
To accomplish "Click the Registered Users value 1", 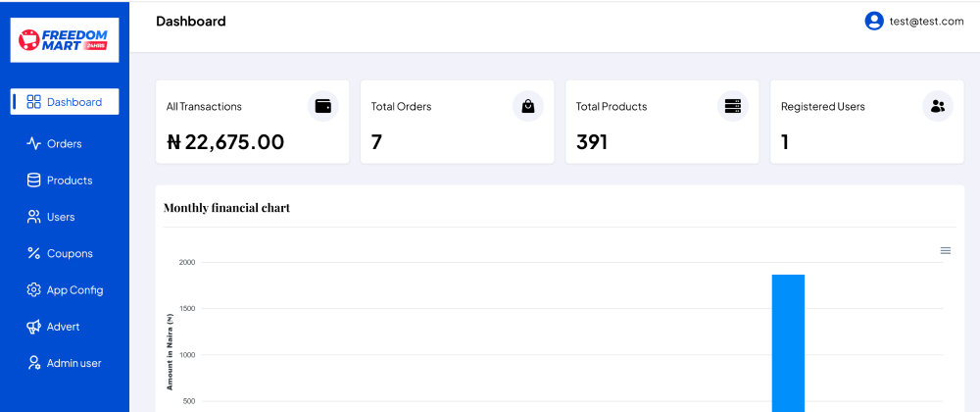I will coord(784,142).
